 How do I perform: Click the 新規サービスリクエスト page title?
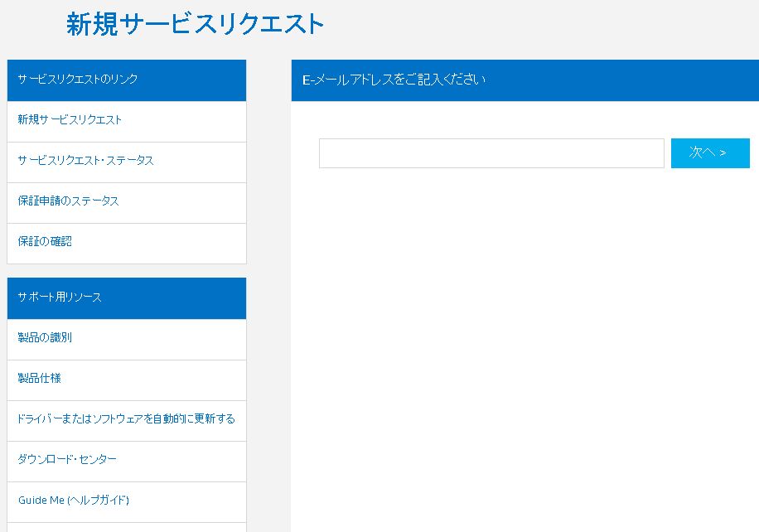(195, 24)
